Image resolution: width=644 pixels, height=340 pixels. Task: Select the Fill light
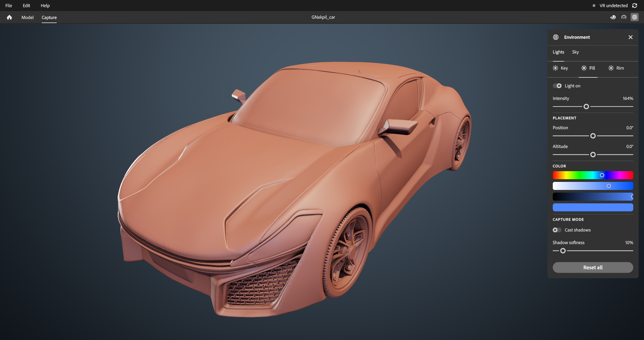(x=588, y=68)
